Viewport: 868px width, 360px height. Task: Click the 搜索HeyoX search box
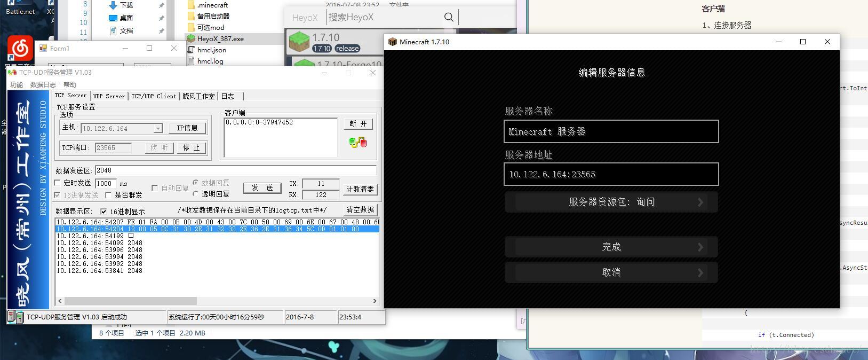coord(384,17)
